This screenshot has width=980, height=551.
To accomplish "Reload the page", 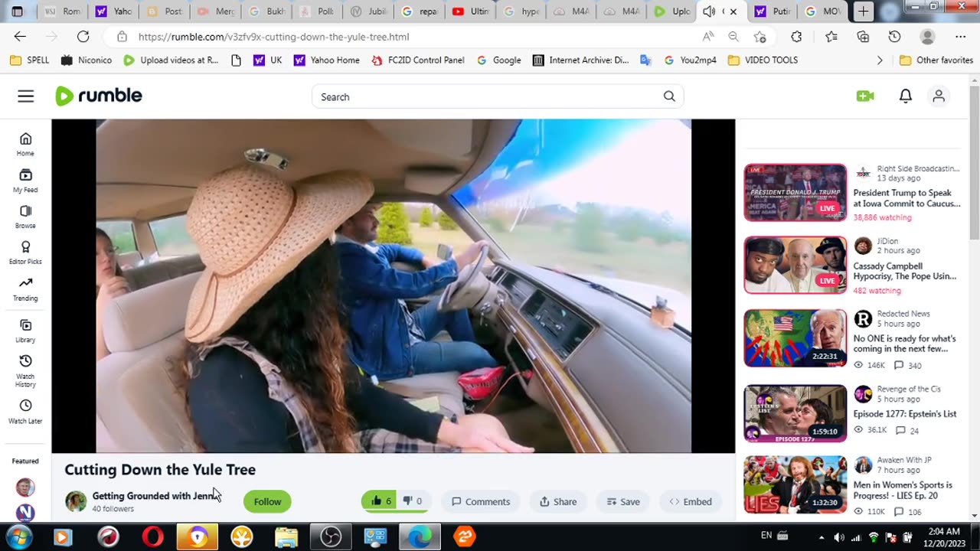I will click(x=83, y=37).
